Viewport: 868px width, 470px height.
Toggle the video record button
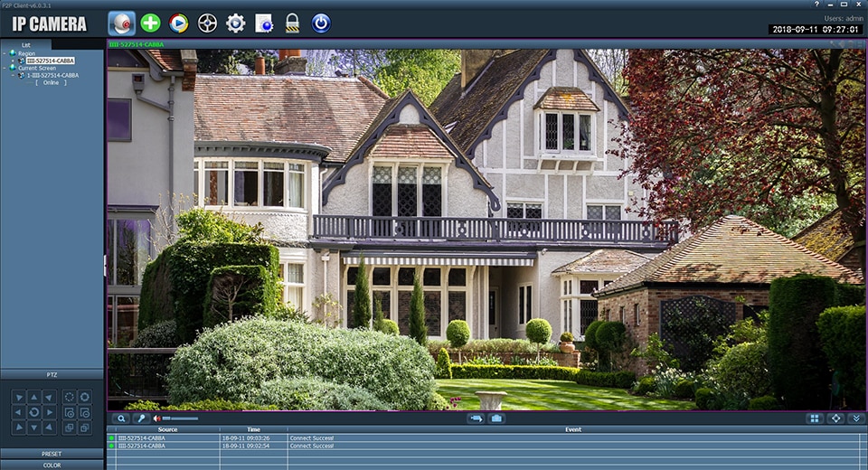pyautogui.click(x=476, y=418)
